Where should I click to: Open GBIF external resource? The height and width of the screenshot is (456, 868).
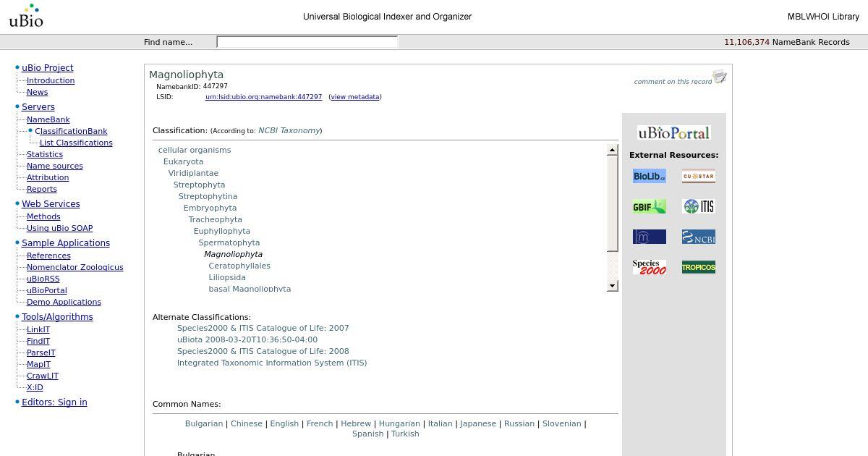click(x=650, y=206)
